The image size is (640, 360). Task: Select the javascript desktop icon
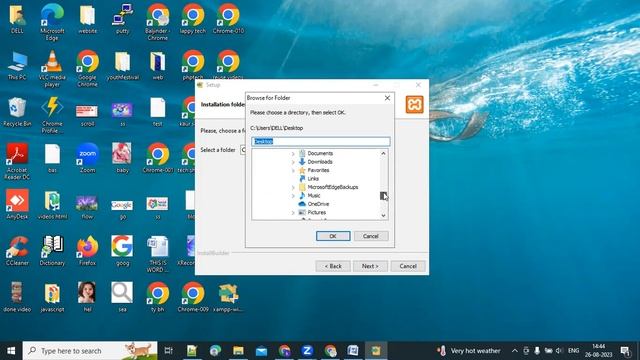click(x=52, y=298)
